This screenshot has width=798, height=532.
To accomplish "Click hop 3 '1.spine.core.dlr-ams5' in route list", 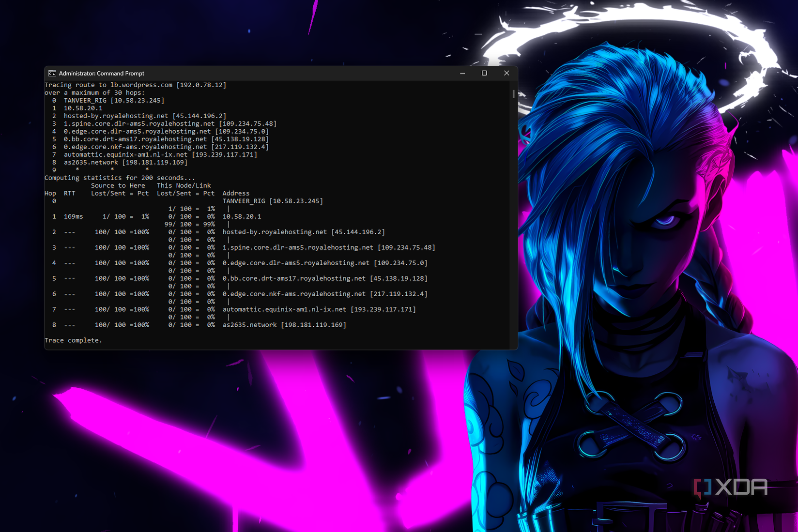I will [170, 124].
